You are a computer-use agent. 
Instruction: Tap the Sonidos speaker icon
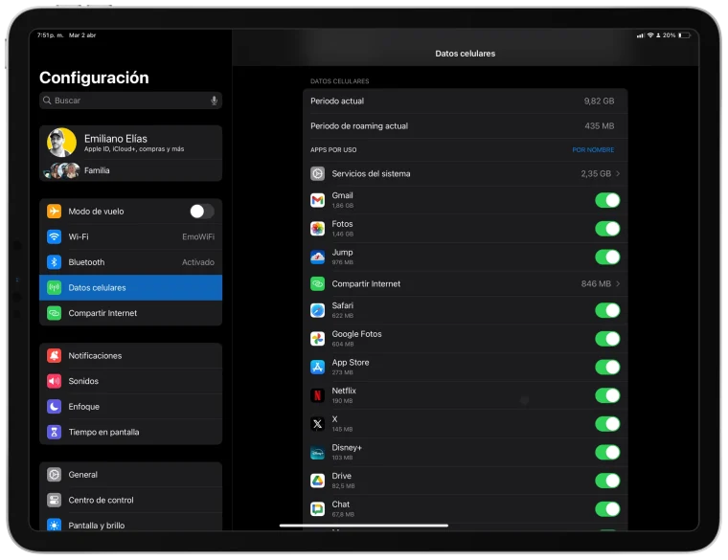(x=54, y=381)
